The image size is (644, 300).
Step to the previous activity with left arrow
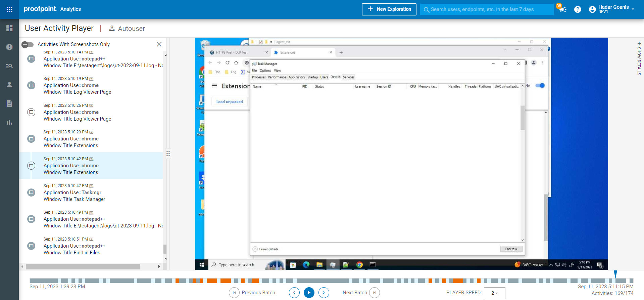[x=294, y=293]
